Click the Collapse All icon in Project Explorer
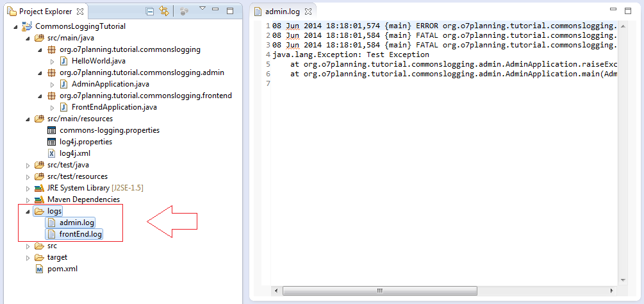 150,12
